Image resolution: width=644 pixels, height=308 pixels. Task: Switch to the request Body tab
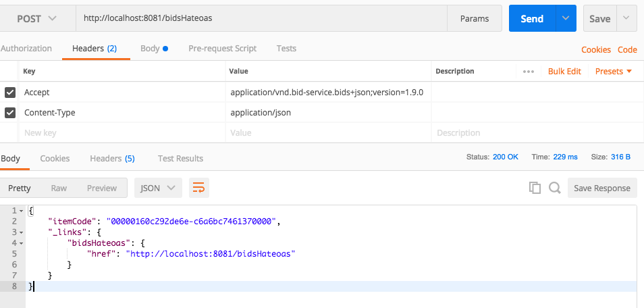153,49
